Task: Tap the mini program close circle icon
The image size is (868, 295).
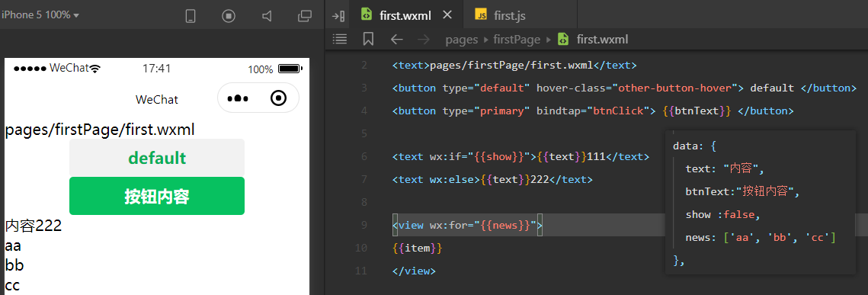Action: [278, 98]
